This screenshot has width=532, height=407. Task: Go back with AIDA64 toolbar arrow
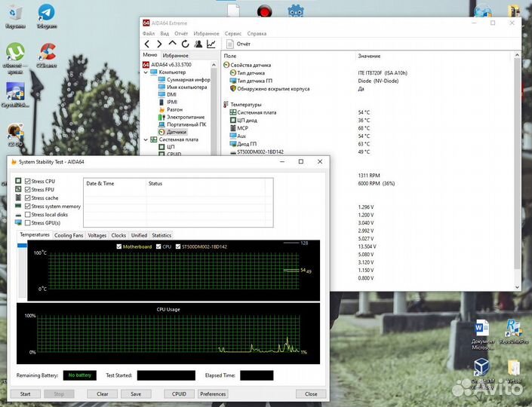[x=147, y=44]
